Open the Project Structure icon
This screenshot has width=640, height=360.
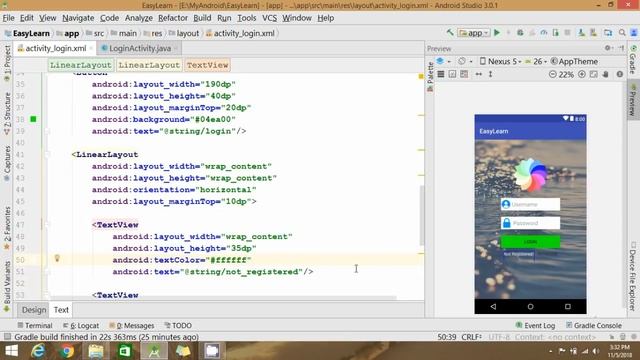608,33
